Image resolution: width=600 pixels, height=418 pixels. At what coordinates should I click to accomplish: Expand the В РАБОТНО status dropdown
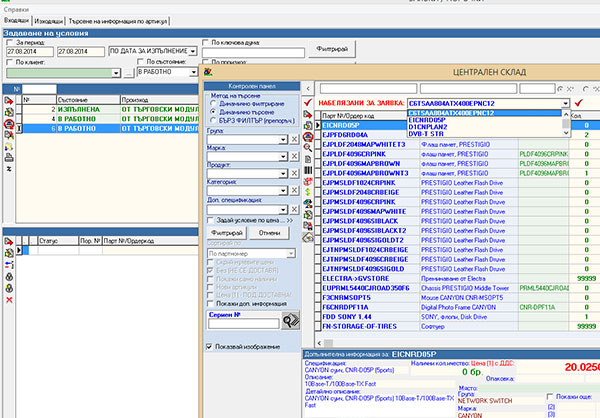tap(193, 74)
